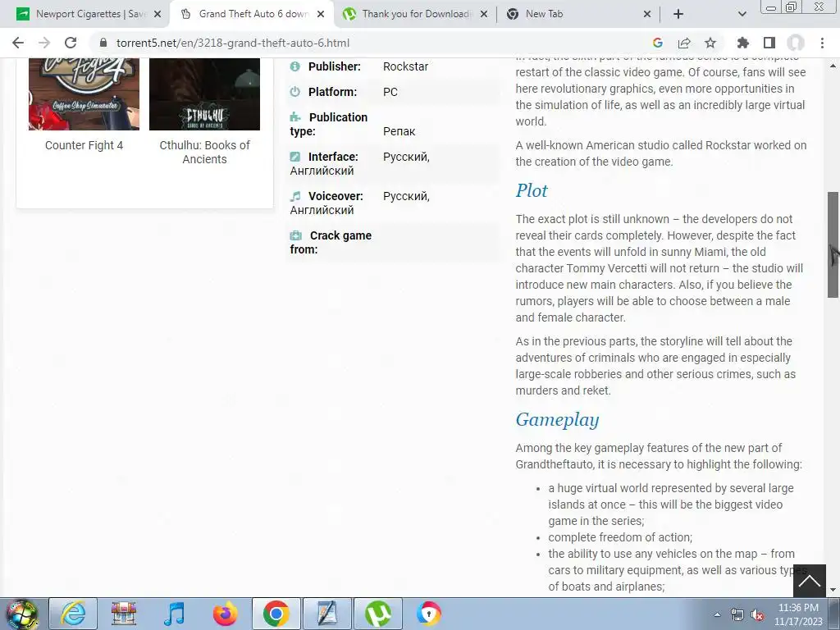Click the Publisher info icon
The image size is (840, 630).
point(294,66)
